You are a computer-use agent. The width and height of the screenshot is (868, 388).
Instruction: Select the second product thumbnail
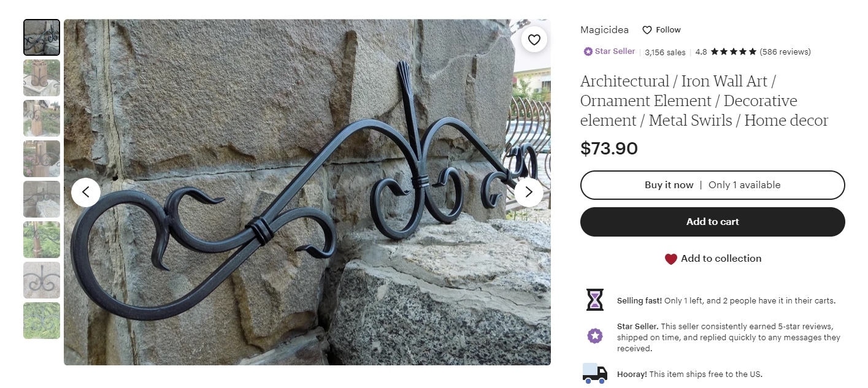(x=42, y=78)
